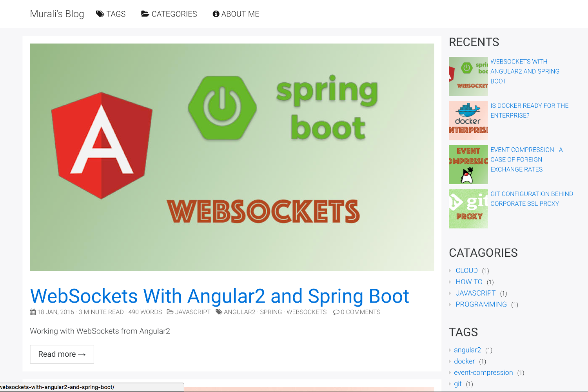
Task: Open recent post IS DOCKER READY FOR THE ENTERPRISE
Action: (529, 111)
